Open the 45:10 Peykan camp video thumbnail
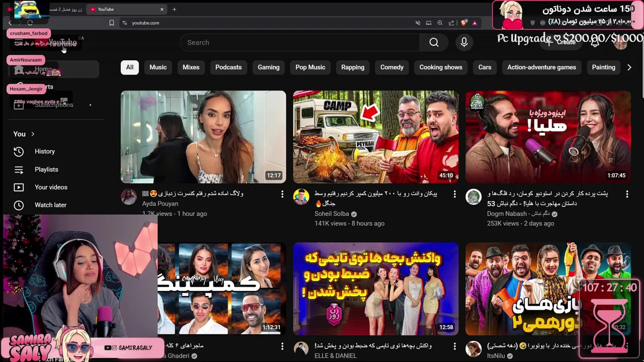644x362 pixels. tap(376, 137)
